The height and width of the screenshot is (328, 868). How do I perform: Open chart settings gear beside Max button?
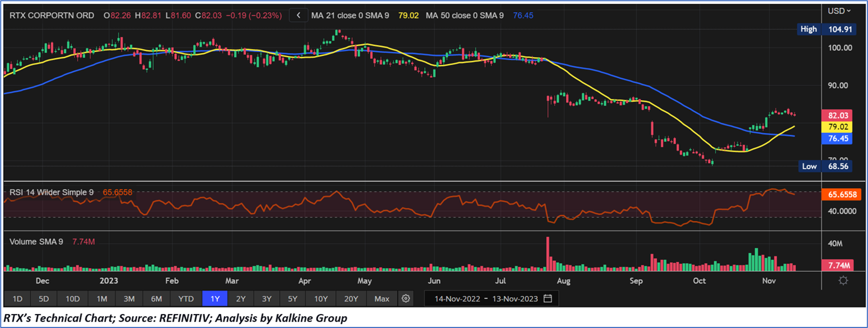(x=406, y=298)
